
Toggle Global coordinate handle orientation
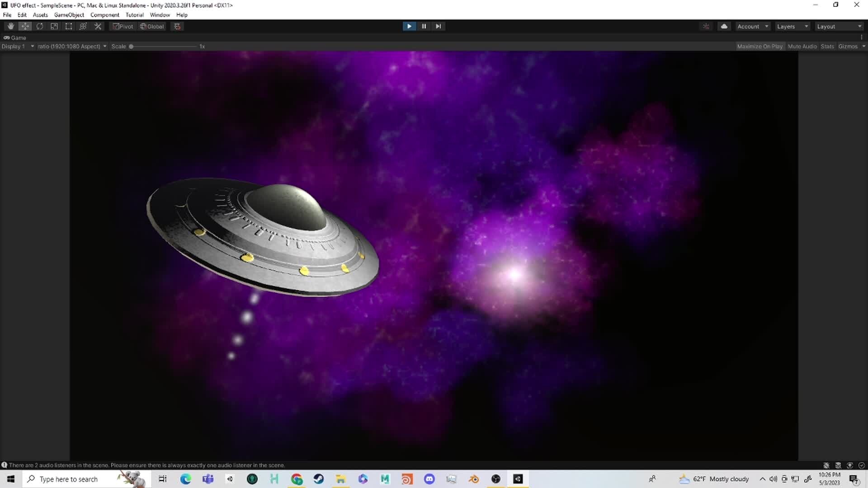(x=151, y=26)
